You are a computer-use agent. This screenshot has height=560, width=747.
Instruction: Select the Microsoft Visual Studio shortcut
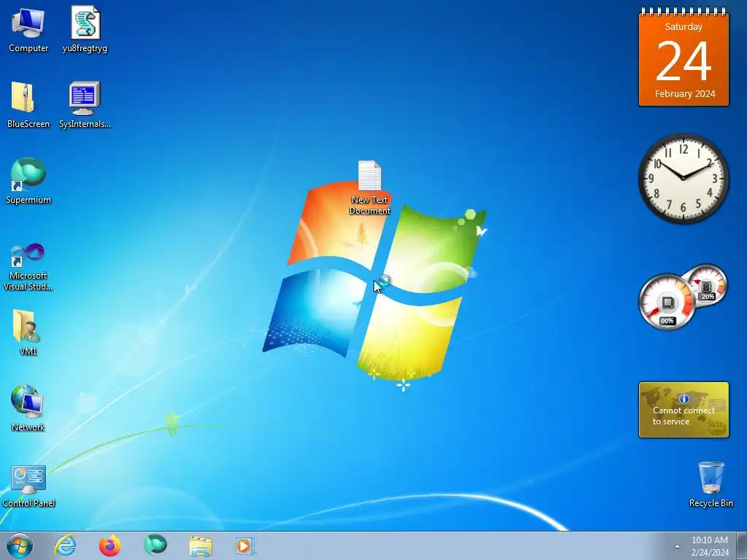[28, 267]
